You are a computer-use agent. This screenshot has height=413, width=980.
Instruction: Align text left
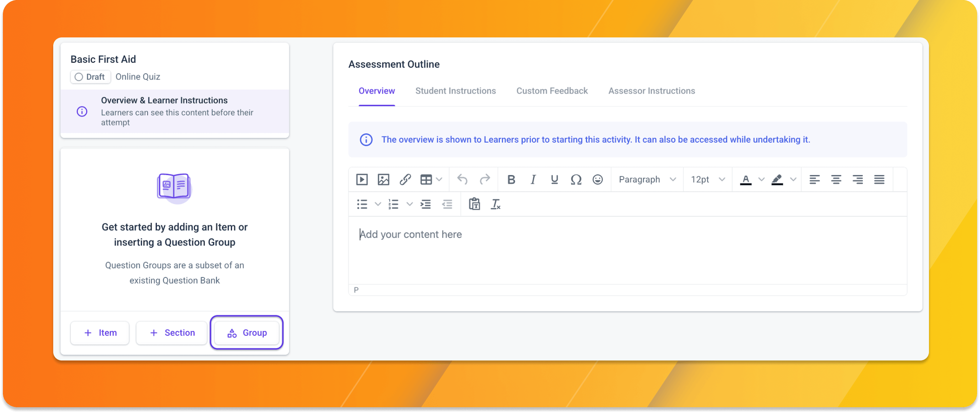coord(815,179)
